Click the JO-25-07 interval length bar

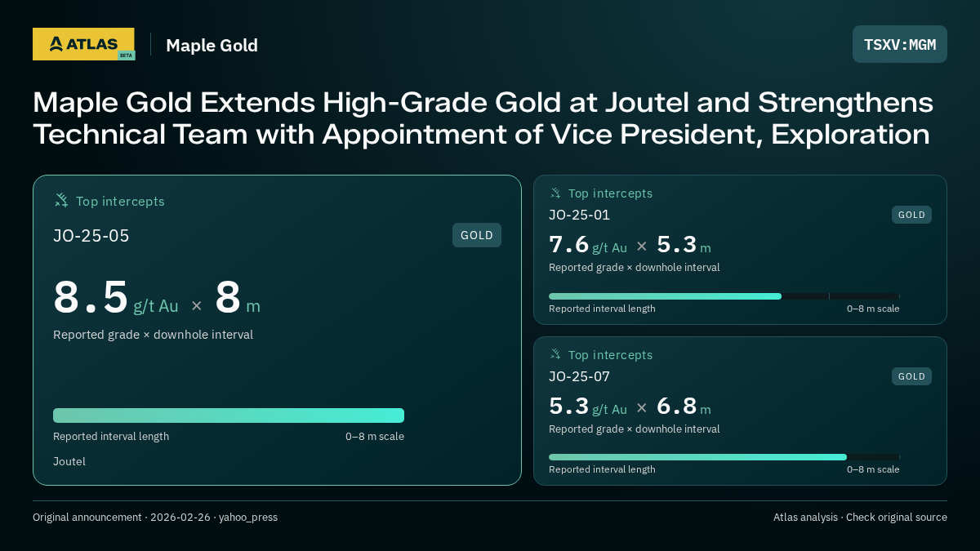(724, 457)
